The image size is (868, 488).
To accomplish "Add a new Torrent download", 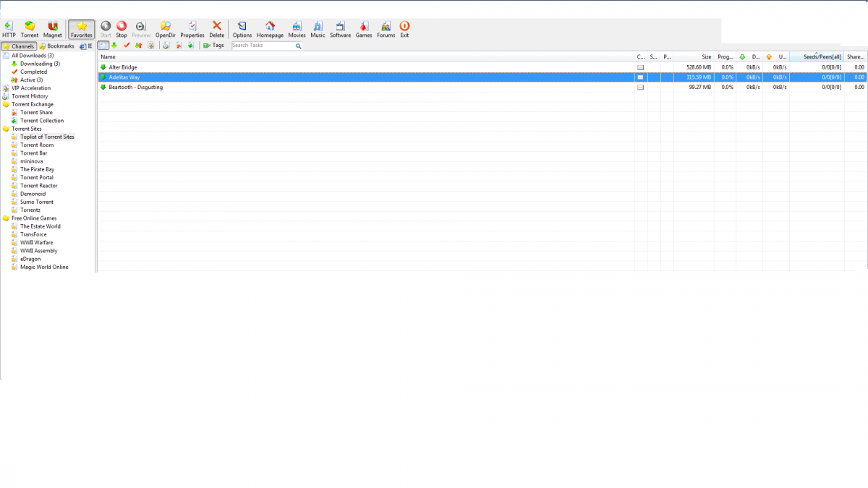I will (30, 29).
